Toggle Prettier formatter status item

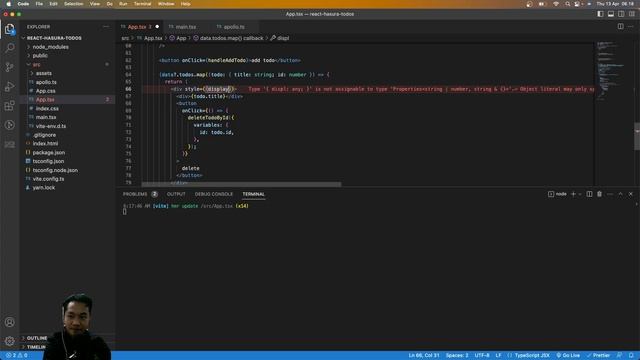598,355
